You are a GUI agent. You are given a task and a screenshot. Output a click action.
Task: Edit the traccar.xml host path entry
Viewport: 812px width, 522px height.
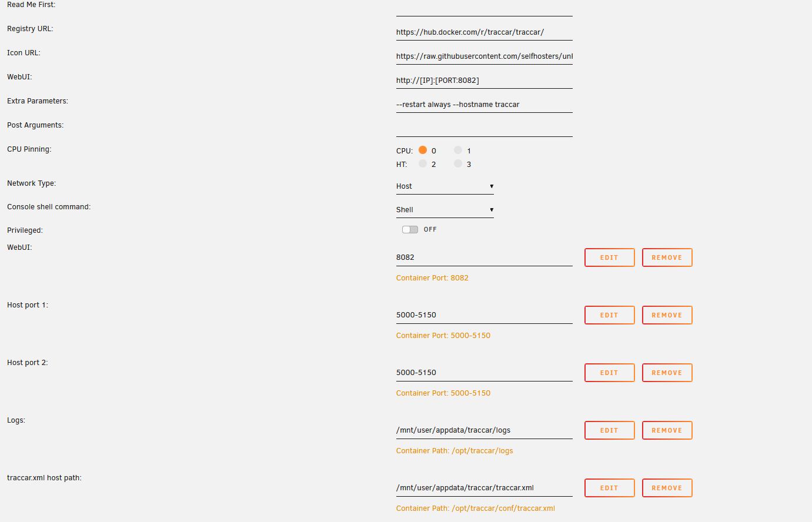[x=610, y=488]
